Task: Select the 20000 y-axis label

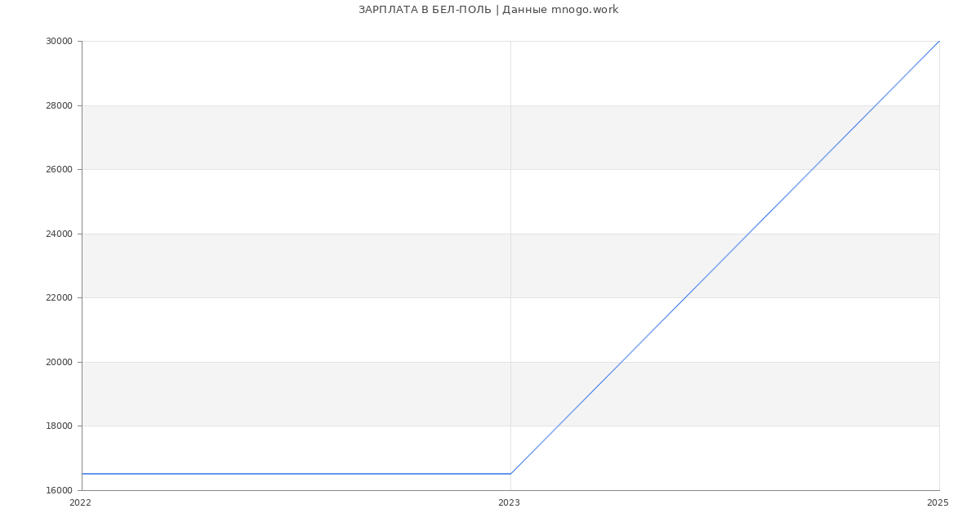Action: point(59,362)
